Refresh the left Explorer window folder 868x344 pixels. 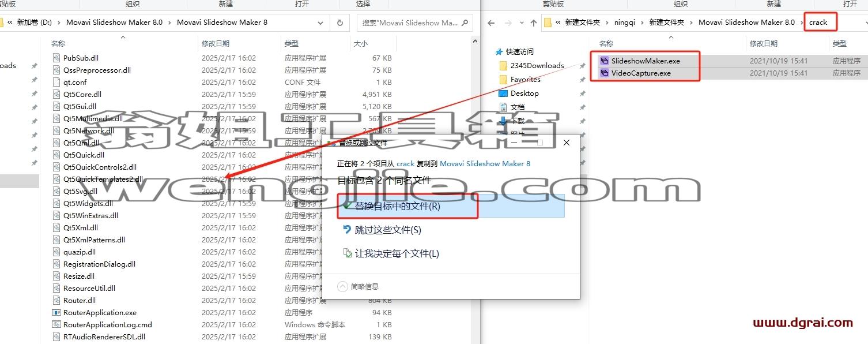click(340, 23)
